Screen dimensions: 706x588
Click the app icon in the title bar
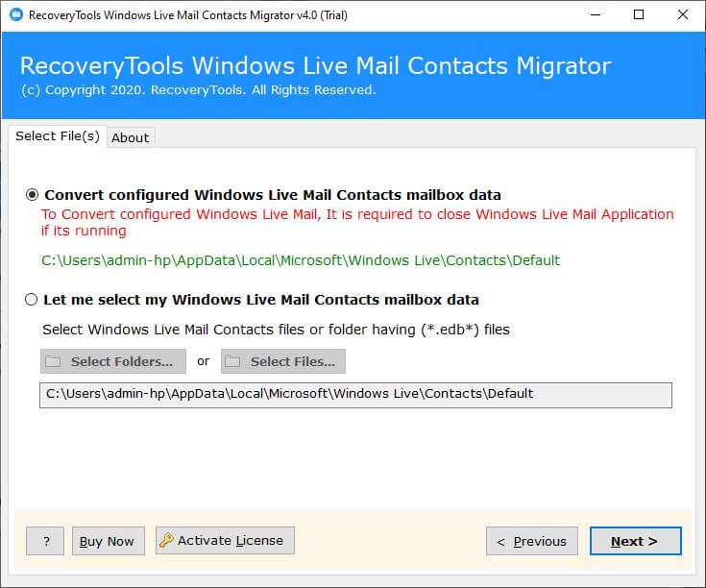pyautogui.click(x=12, y=14)
